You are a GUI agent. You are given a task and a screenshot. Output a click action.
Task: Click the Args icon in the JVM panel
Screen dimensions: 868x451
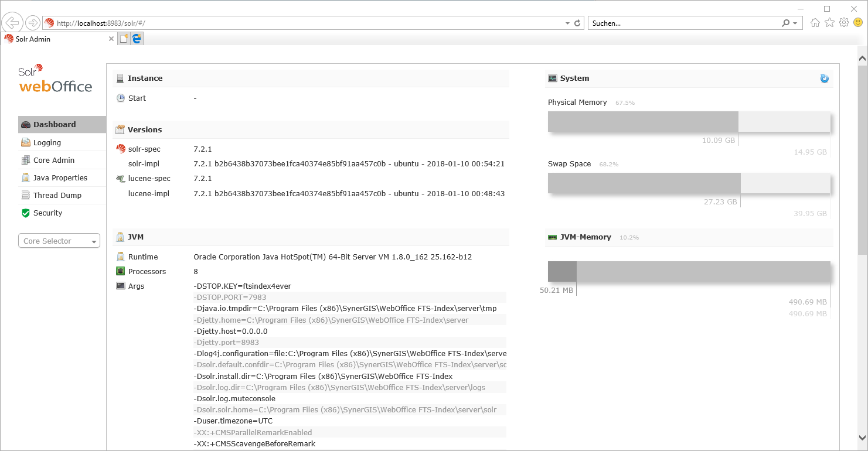120,286
